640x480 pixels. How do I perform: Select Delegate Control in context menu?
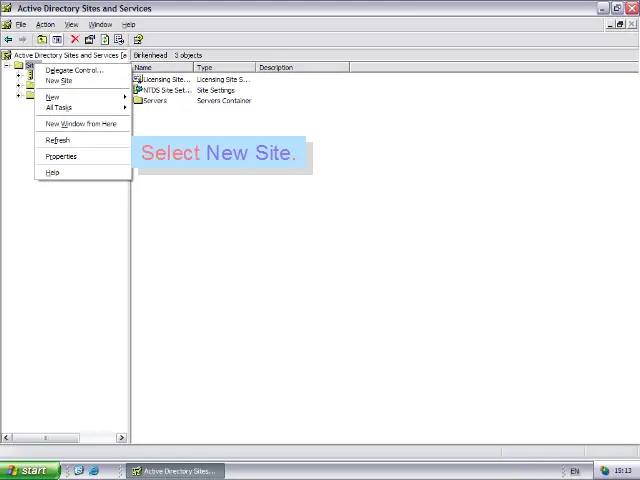(83, 70)
